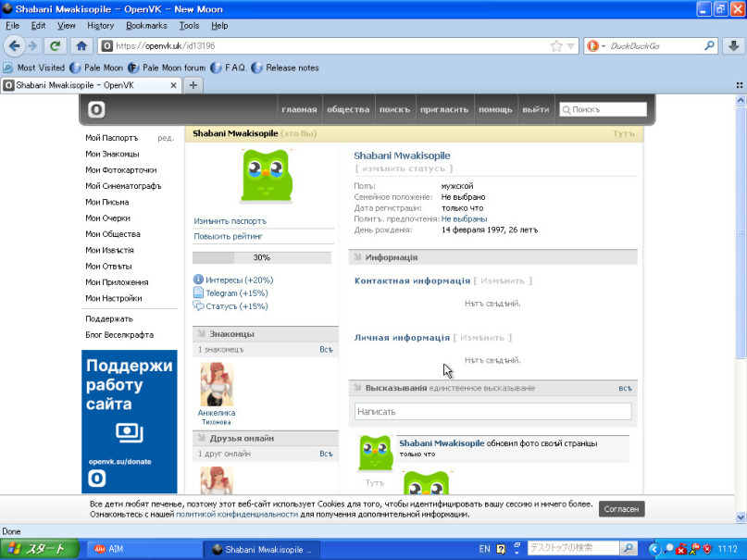Go to главная in site navigation
The image size is (747, 560).
(x=299, y=109)
